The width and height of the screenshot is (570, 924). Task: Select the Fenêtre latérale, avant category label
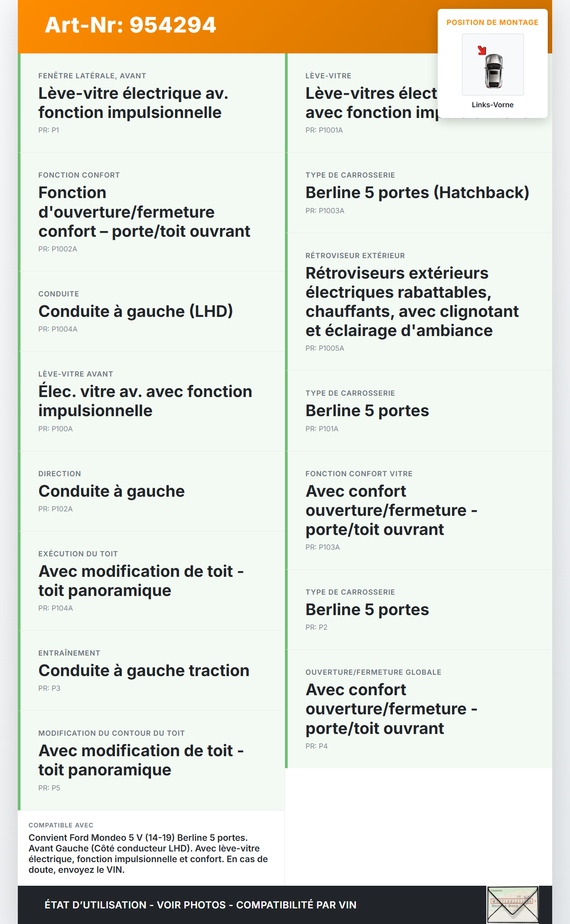92,76
